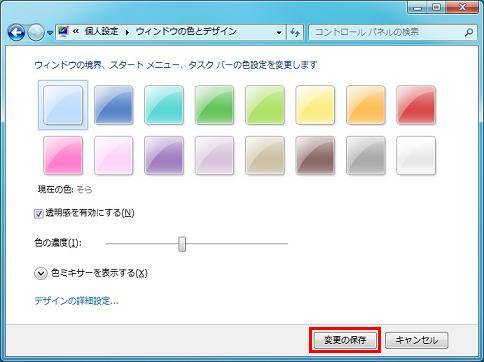This screenshot has height=362, width=484.
Task: Click the control panel icon in the address bar
Action: (63, 32)
